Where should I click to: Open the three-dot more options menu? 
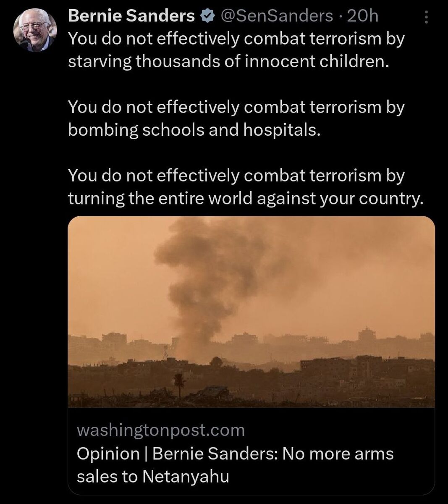[426, 17]
